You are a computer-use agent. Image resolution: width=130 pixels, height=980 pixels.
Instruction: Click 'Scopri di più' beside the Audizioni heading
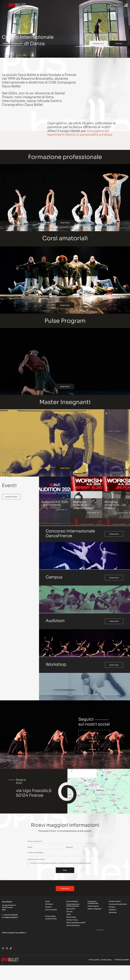pos(114,621)
